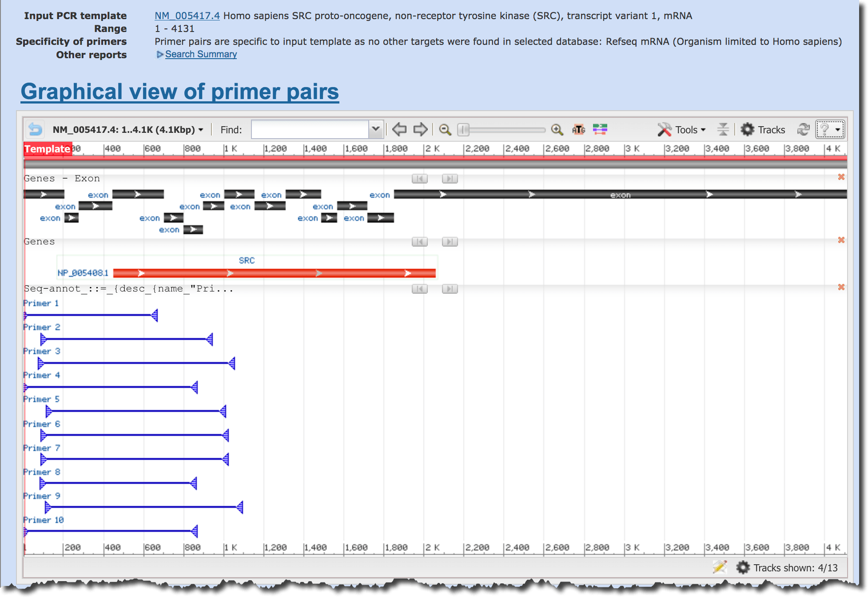Click the refresh view icon
Screen dimensions: 868x598
(x=803, y=129)
